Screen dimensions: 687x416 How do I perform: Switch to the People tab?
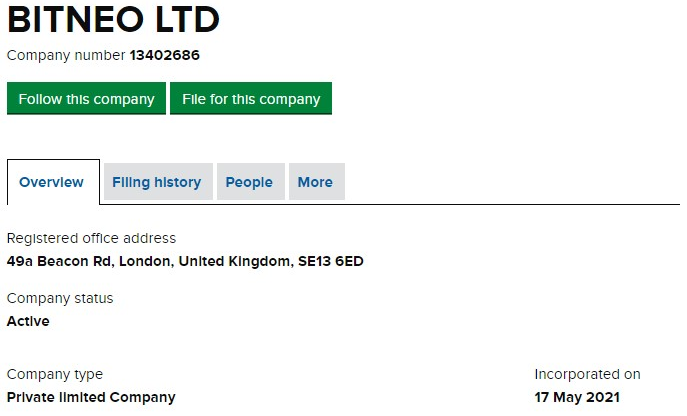coord(249,182)
